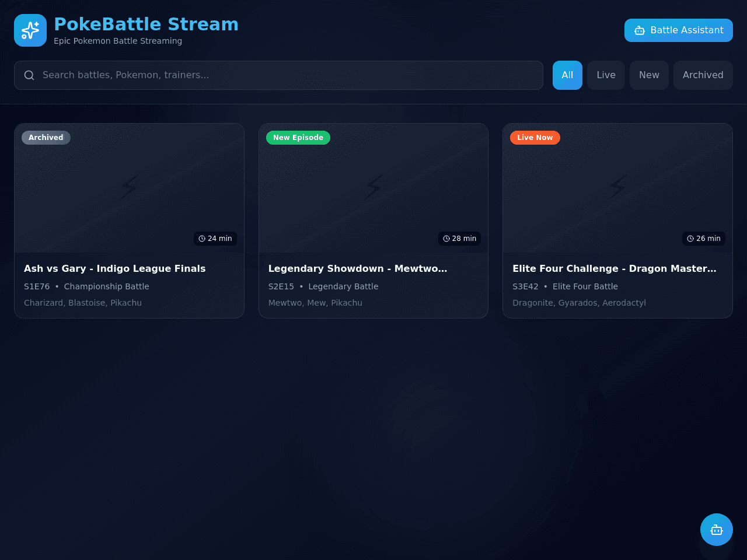Click the clock icon beside 26 min
This screenshot has width=747, height=560.
(x=690, y=239)
